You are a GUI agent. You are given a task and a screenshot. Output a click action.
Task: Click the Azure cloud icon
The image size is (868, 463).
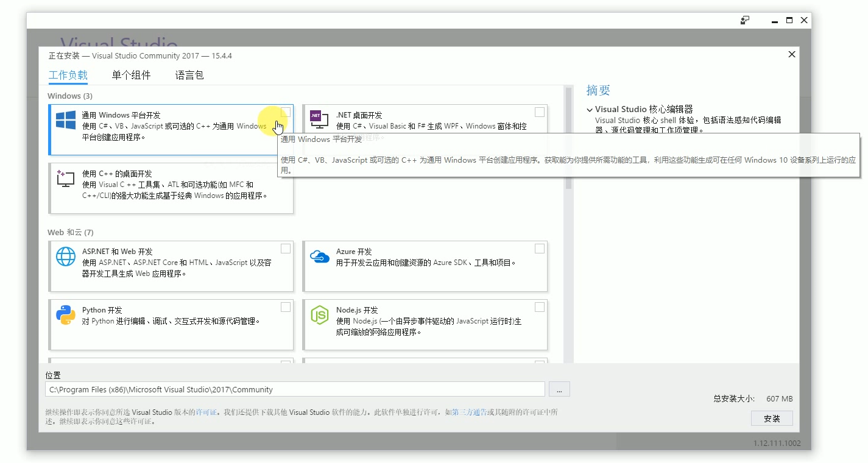319,256
